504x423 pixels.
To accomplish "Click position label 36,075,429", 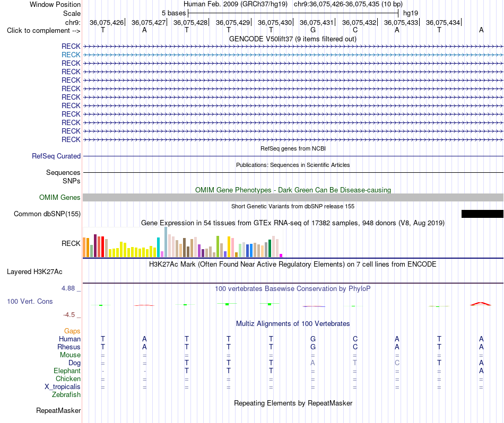I will point(233,22).
